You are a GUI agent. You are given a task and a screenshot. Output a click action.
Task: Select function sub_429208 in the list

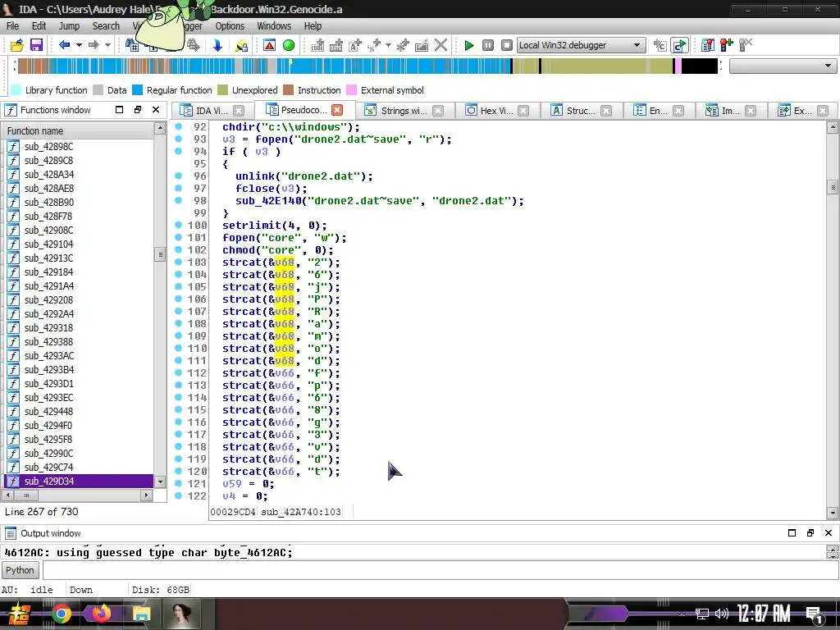(79, 299)
